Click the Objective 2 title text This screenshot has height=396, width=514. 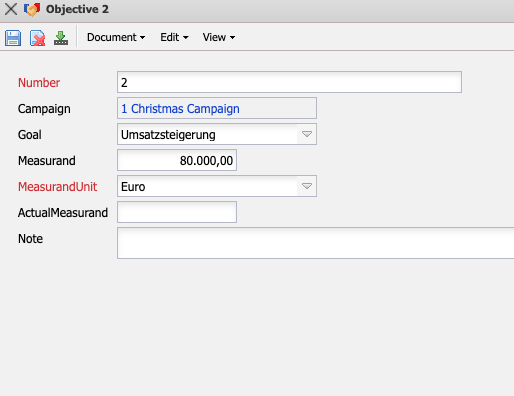point(77,9)
